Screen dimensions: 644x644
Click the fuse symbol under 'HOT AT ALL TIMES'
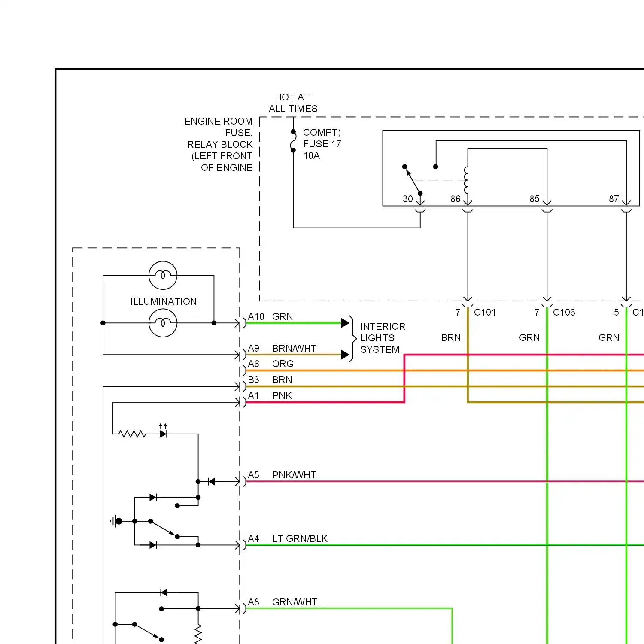coord(293,141)
